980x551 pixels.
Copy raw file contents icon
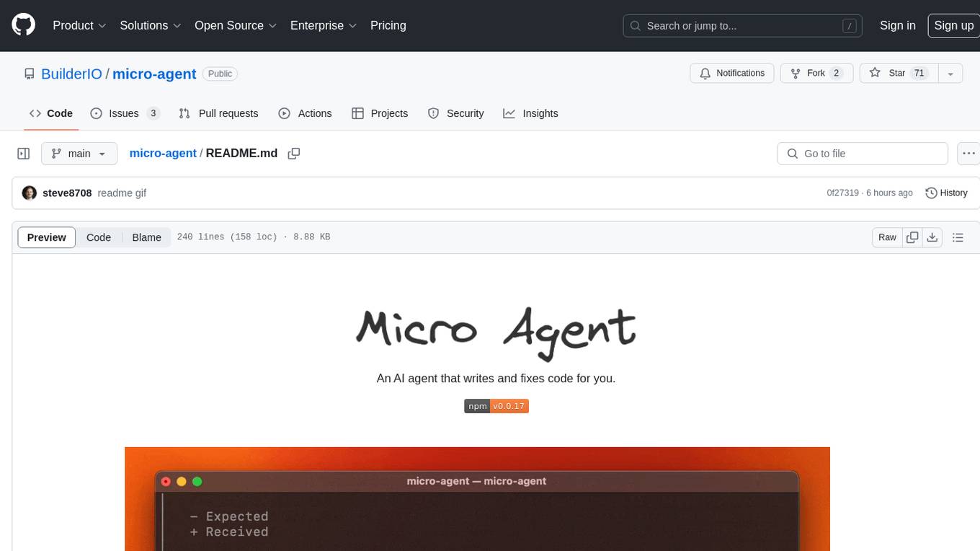click(913, 237)
